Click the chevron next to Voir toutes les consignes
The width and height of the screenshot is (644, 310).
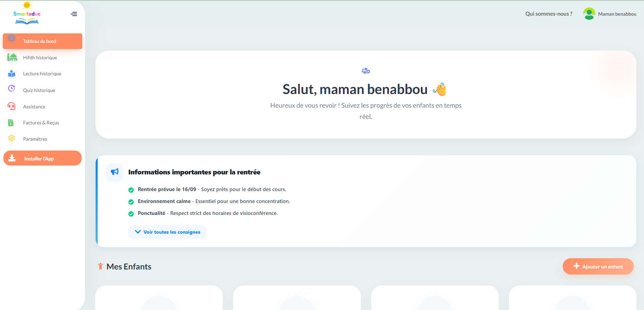(138, 232)
